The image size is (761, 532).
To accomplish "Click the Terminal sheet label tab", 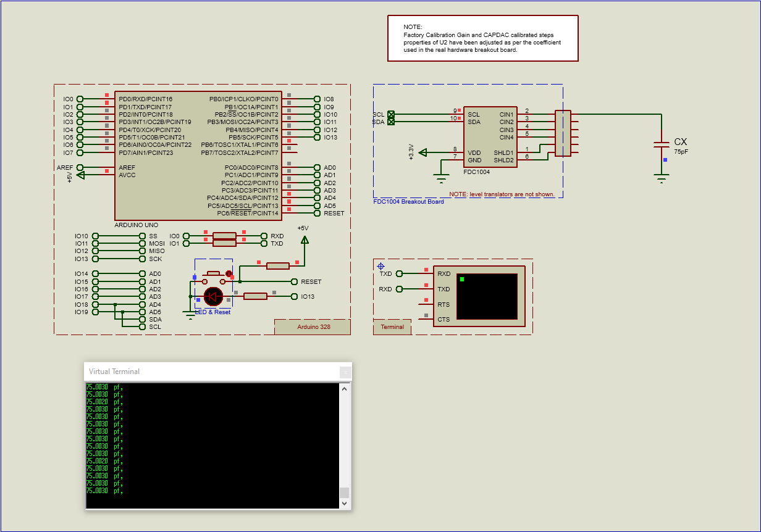I will click(x=392, y=327).
